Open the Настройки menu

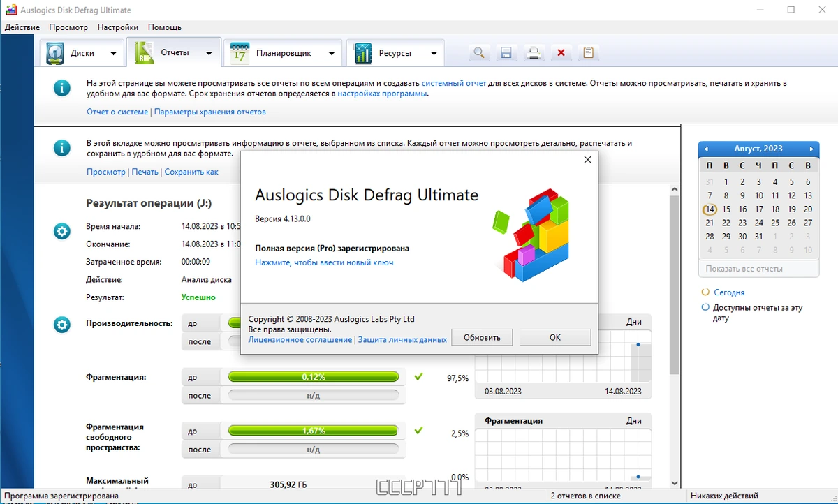[x=118, y=27]
